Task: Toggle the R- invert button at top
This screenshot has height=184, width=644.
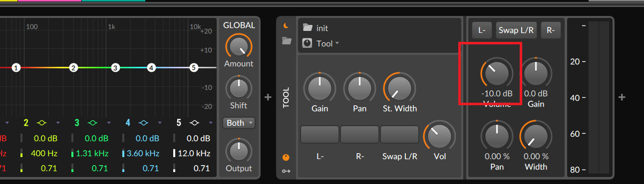Action: [551, 30]
